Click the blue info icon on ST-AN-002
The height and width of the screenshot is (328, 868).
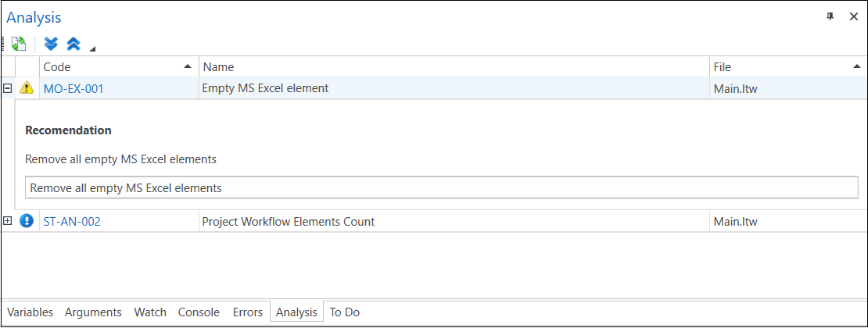27,221
